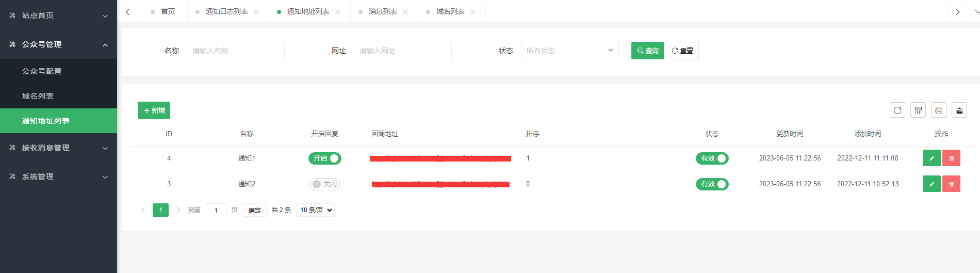This screenshot has height=273, width=980.
Task: Toggle 有效 status switch for 通知2
Action: tap(712, 184)
